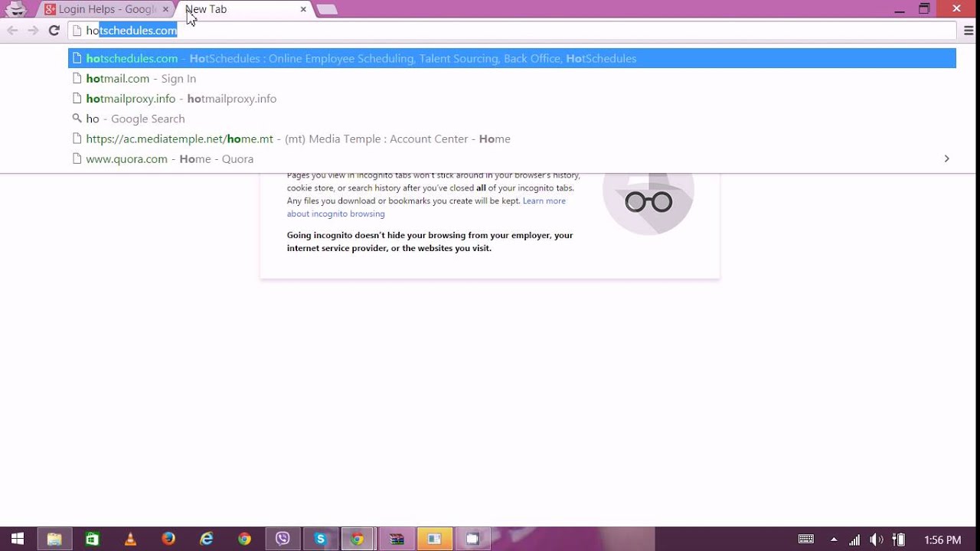The height and width of the screenshot is (551, 980).
Task: Select www.quora.com suggestion
Action: point(511,158)
